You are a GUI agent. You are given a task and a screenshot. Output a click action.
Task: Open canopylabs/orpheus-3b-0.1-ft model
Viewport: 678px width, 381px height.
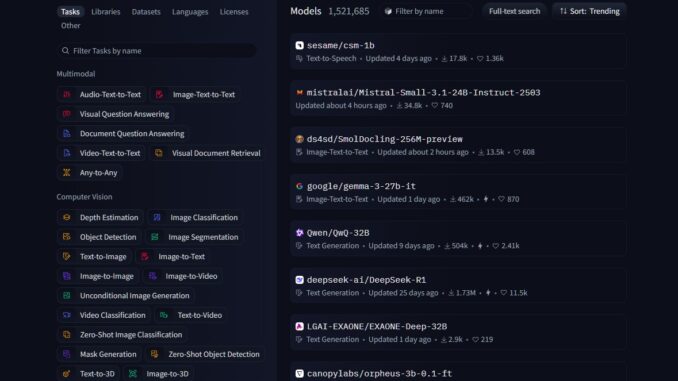tap(379, 373)
